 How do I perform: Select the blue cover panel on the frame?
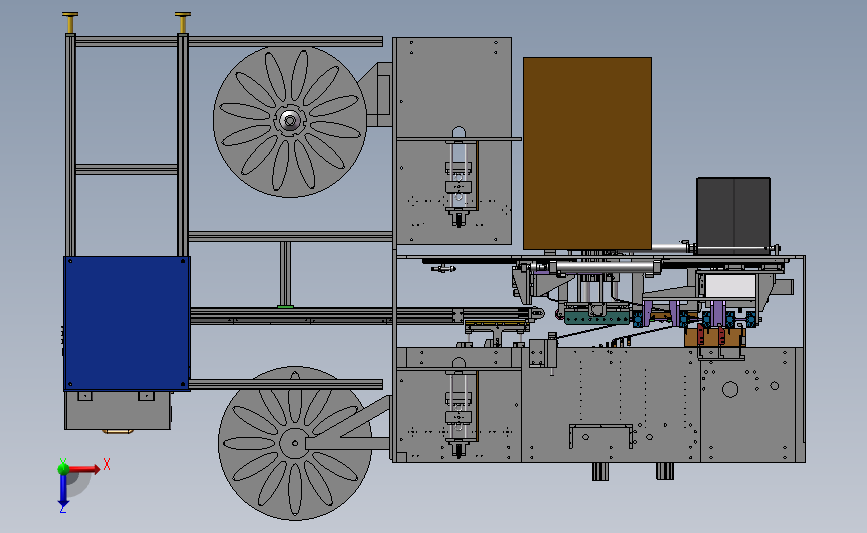(127, 323)
